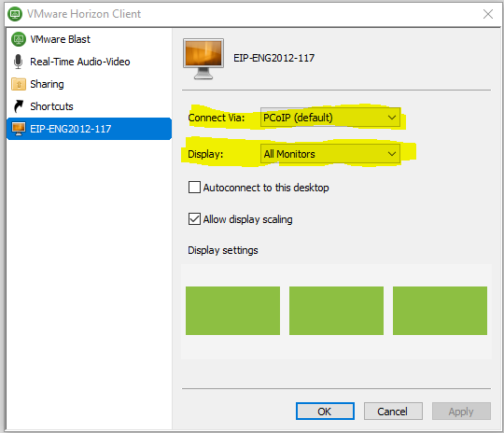The height and width of the screenshot is (433, 504).
Task: Open the Display All Monitors dropdown
Action: [330, 154]
